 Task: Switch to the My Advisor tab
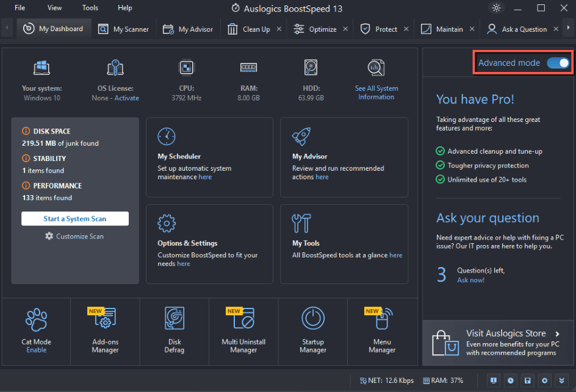pos(188,29)
